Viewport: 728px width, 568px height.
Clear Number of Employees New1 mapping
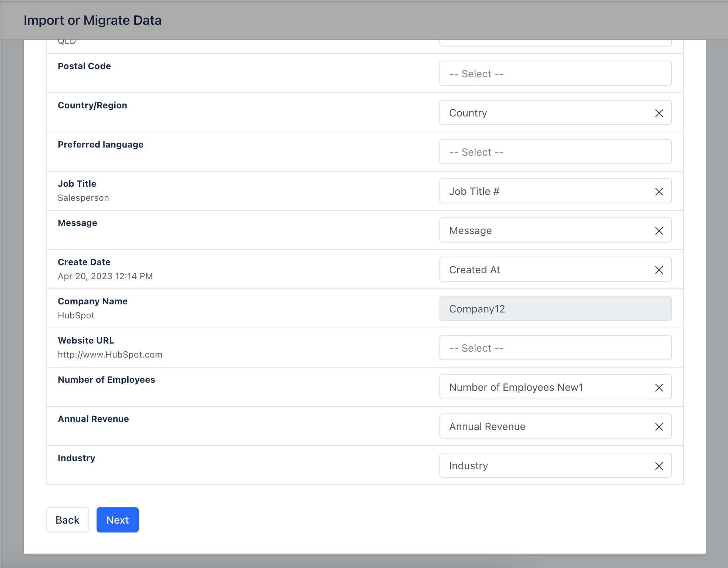(x=659, y=388)
